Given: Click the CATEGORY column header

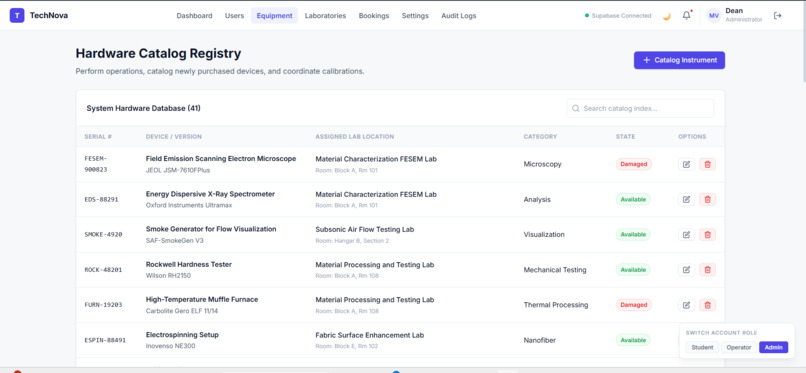Looking at the screenshot, I should point(540,137).
